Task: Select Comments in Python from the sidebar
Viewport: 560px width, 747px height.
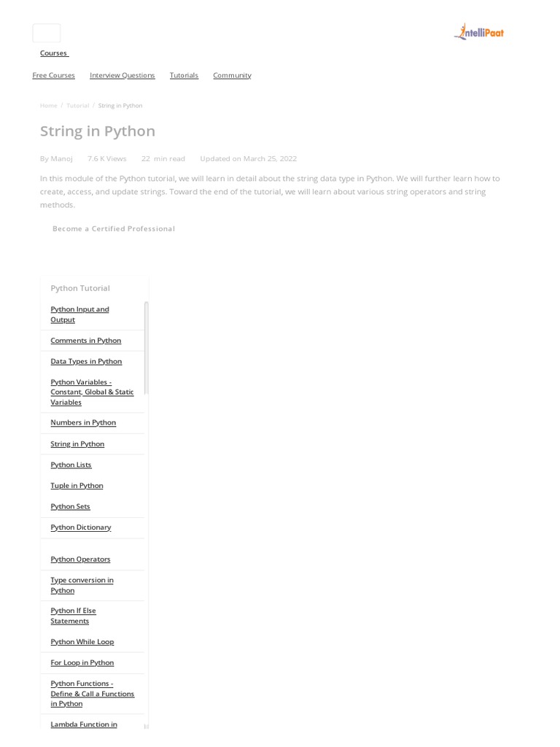Action: tap(85, 341)
